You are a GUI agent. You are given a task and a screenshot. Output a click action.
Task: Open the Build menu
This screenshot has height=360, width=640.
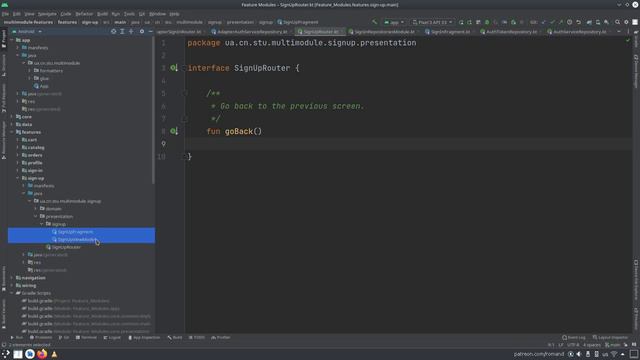(102, 13)
